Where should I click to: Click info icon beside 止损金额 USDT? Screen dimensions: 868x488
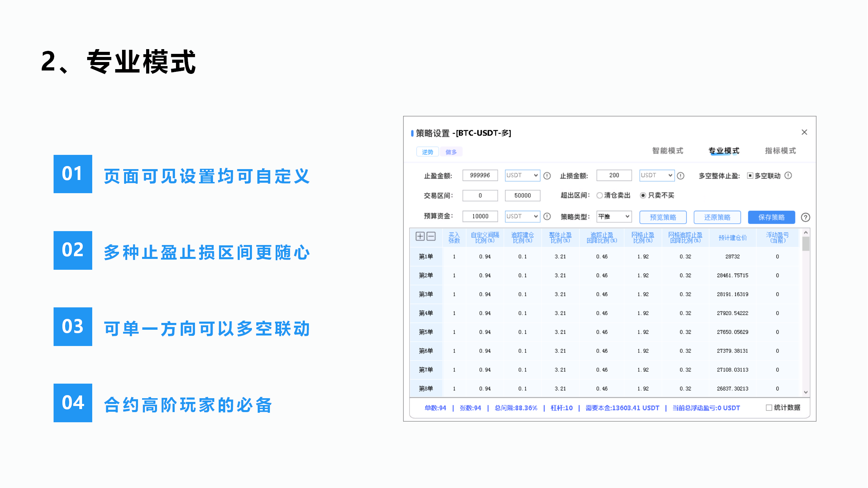click(680, 176)
